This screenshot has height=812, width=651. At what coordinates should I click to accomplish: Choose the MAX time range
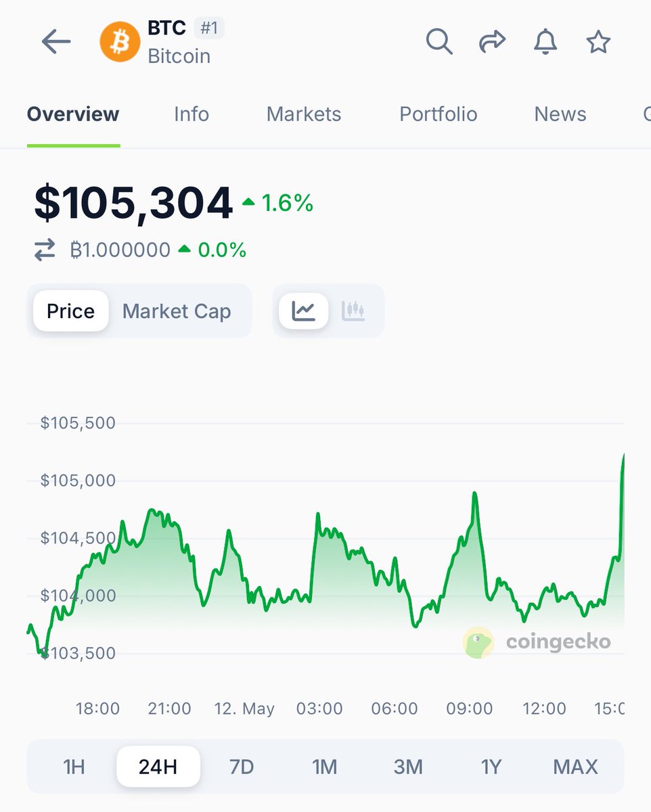coord(575,767)
